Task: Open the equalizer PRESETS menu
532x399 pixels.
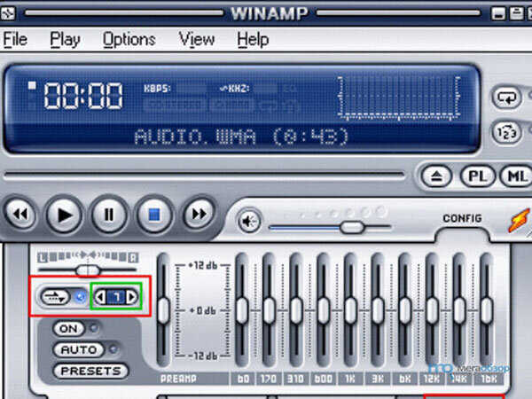Action: 91,371
